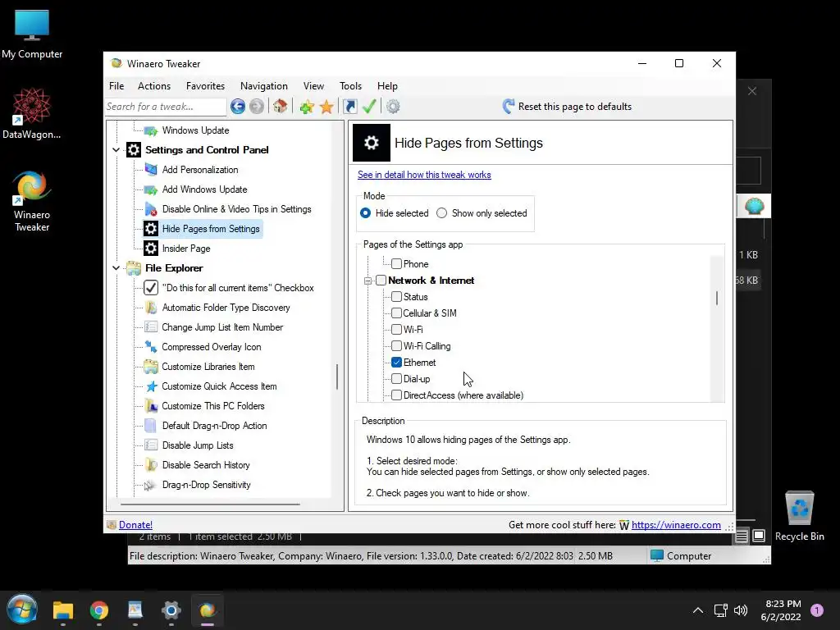Image resolution: width=840 pixels, height=630 pixels.
Task: Click the green checkmark toolbar icon
Action: [x=369, y=107]
